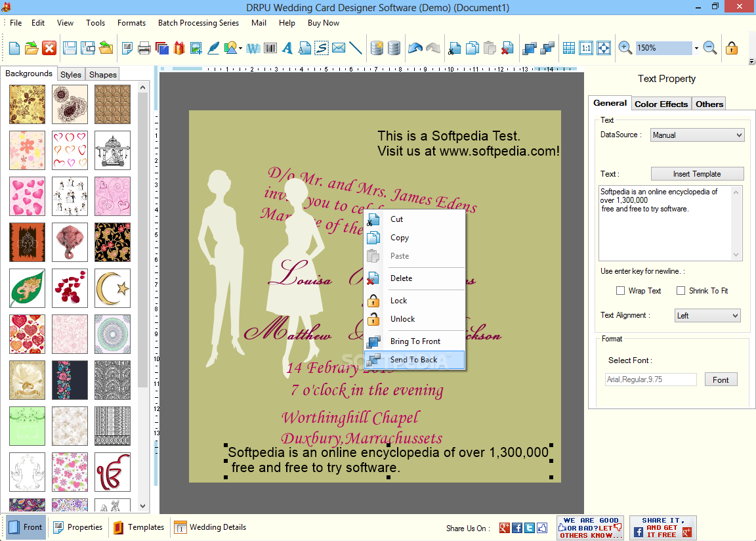The width and height of the screenshot is (756, 541).
Task: Click the database with star icon
Action: coord(377,48)
